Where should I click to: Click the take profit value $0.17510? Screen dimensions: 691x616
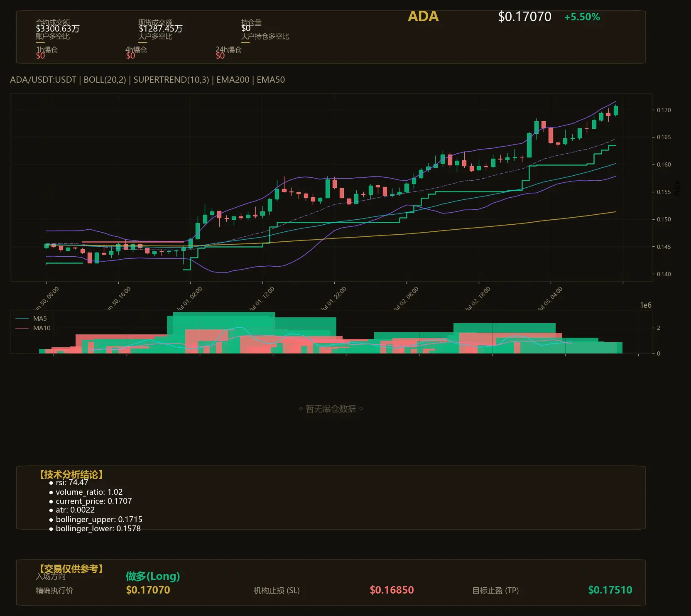click(x=610, y=590)
